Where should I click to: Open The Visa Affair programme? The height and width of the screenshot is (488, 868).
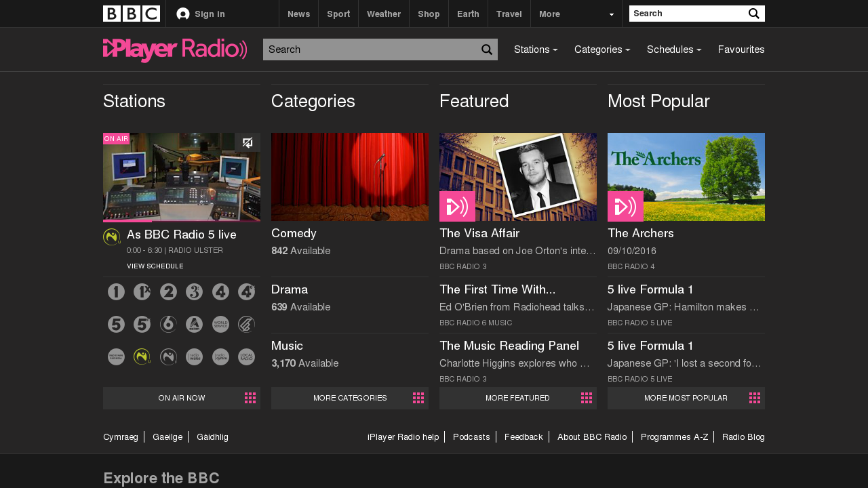(479, 233)
